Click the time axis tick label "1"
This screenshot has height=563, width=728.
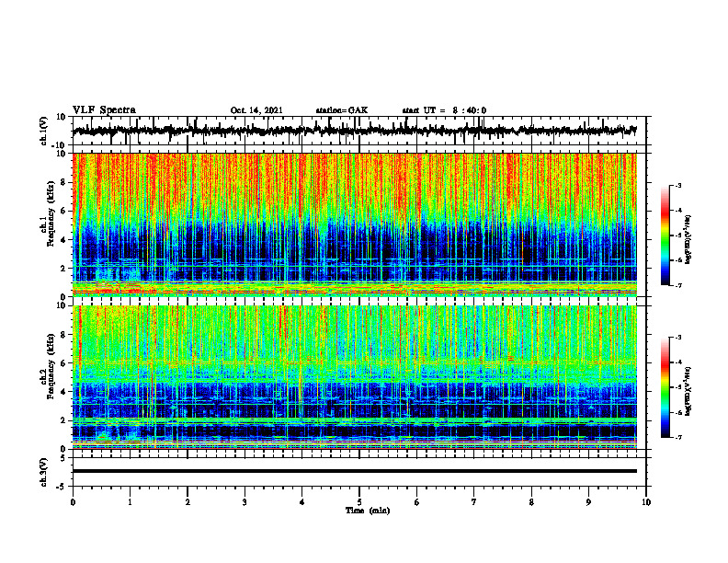click(130, 502)
